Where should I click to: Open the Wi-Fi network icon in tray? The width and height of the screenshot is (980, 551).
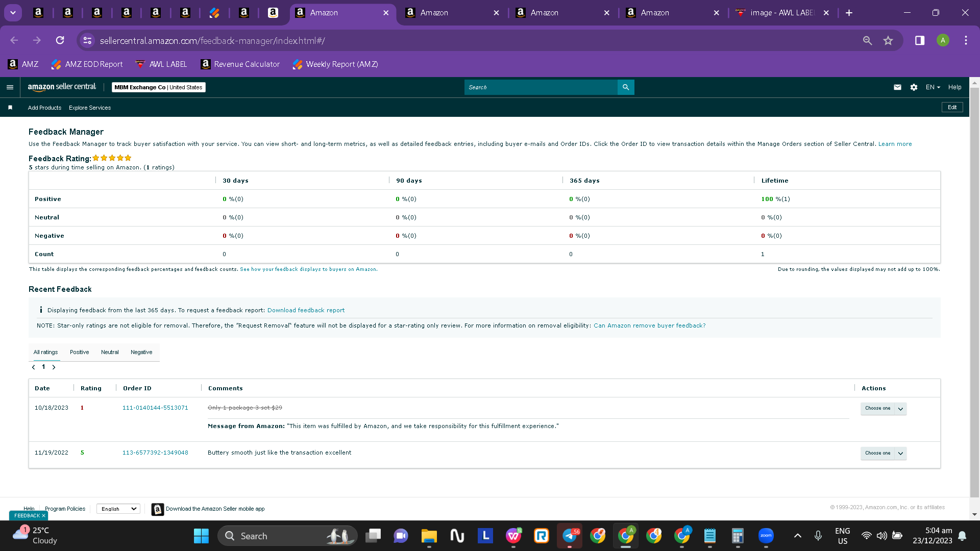click(x=866, y=536)
